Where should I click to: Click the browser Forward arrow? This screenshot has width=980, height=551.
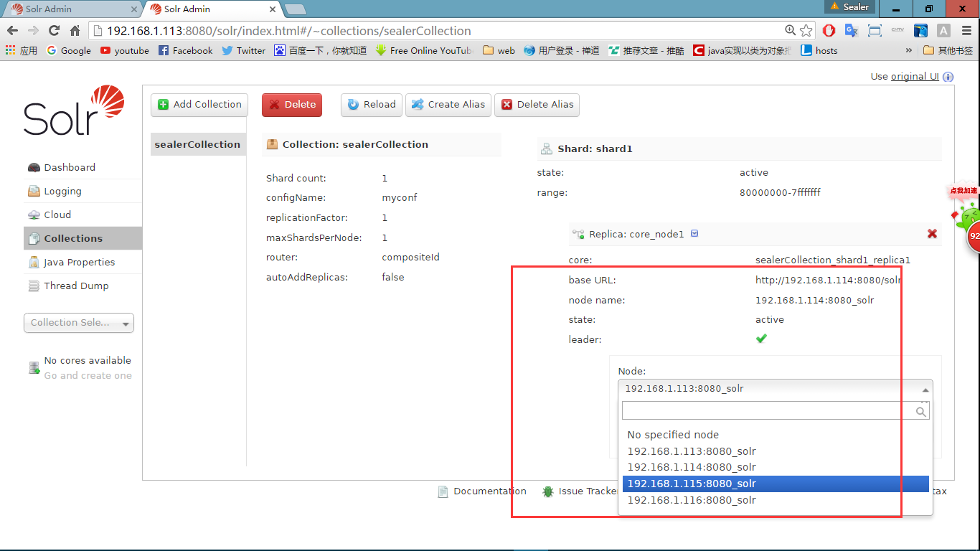point(33,31)
